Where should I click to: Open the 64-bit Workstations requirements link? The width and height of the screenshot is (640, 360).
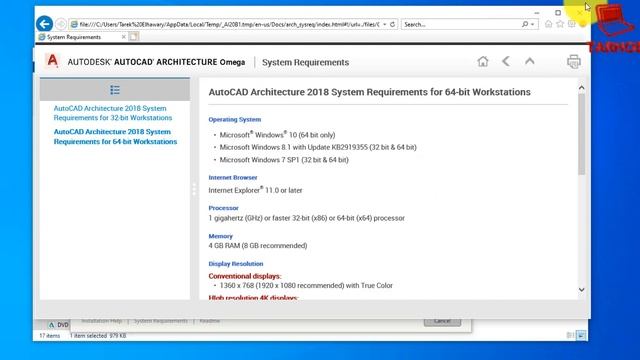(x=116, y=137)
